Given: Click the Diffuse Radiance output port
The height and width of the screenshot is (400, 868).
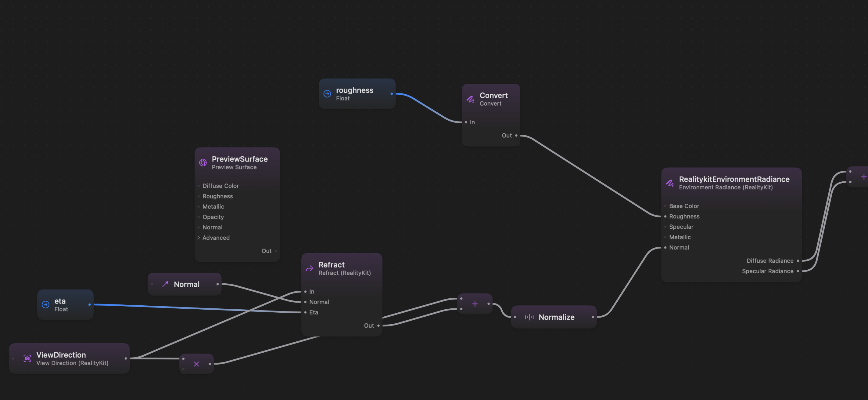Looking at the screenshot, I should pyautogui.click(x=798, y=260).
